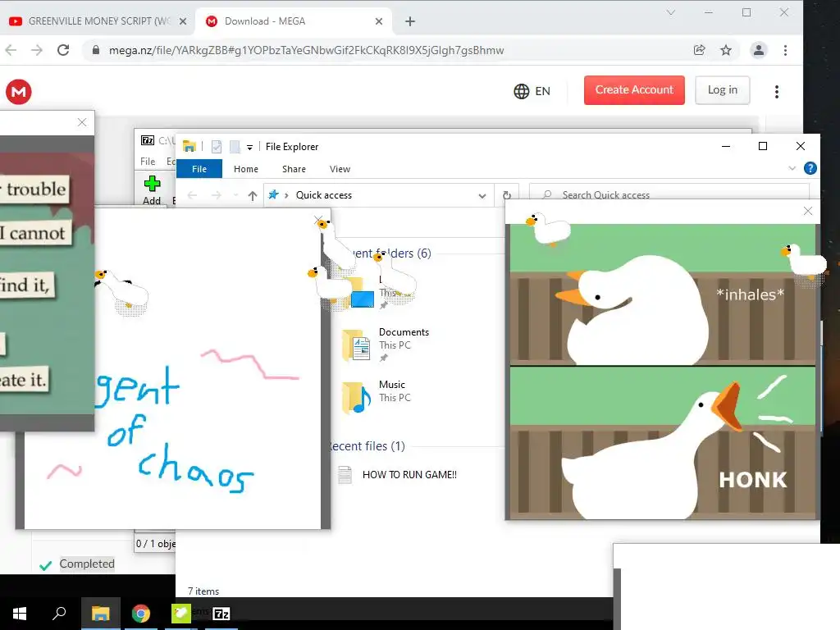Click the File Explorer folder icon in the title bar
The width and height of the screenshot is (840, 630).
(x=189, y=146)
